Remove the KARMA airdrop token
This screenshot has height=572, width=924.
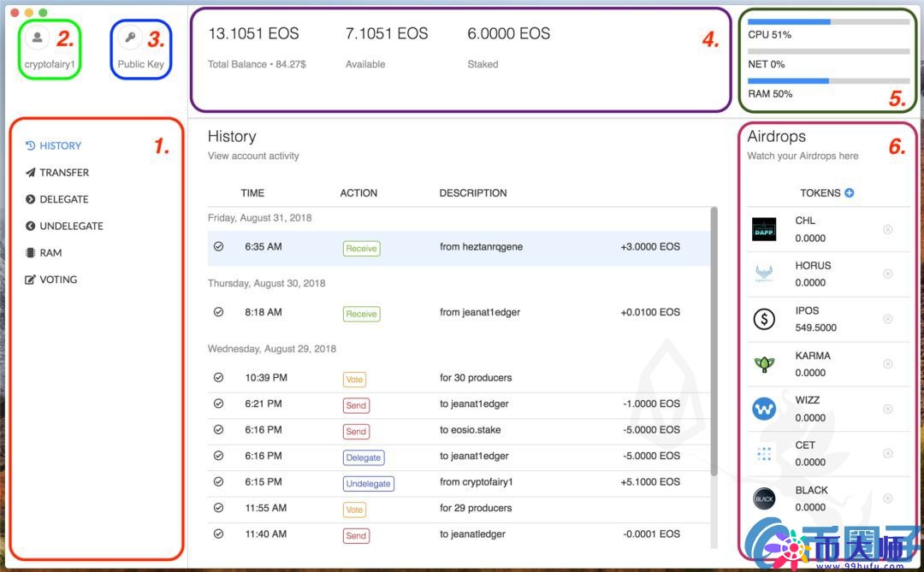[x=887, y=364]
